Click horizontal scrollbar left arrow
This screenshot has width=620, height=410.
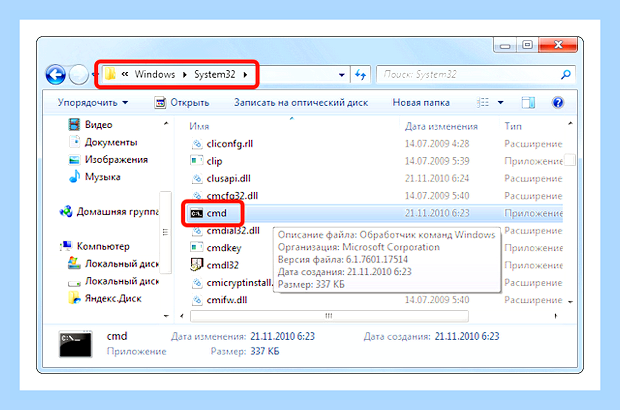pyautogui.click(x=182, y=316)
